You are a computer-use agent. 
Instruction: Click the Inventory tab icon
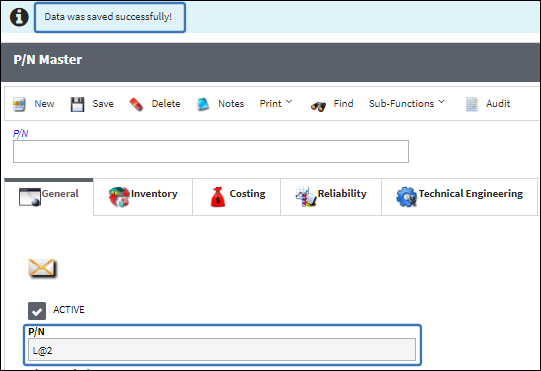(119, 197)
